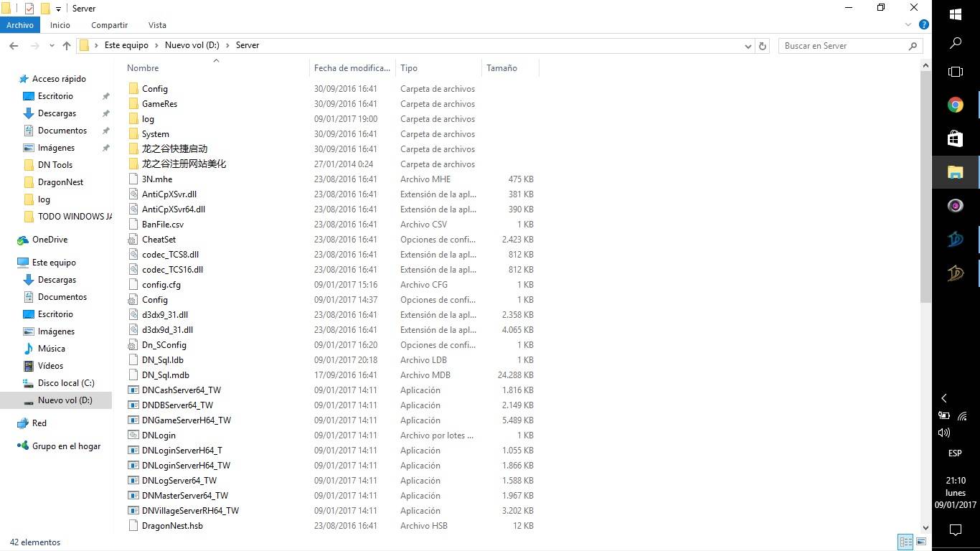Click the properties quick access toolbar icon
This screenshot has width=980, height=551.
coord(29,9)
